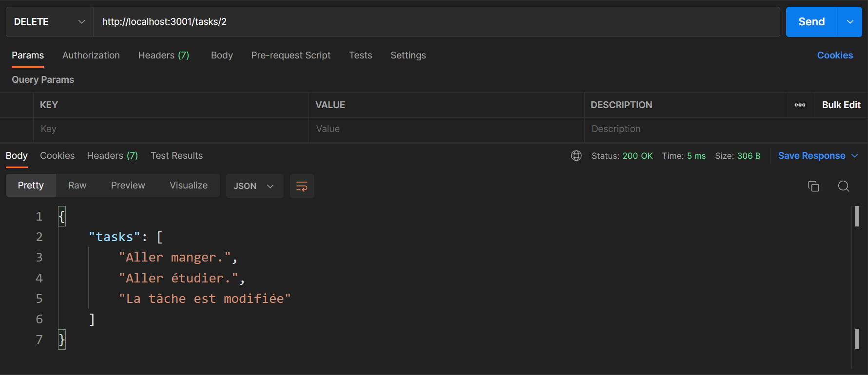Click the Bulk Edit button
The image size is (868, 375).
[x=841, y=105]
